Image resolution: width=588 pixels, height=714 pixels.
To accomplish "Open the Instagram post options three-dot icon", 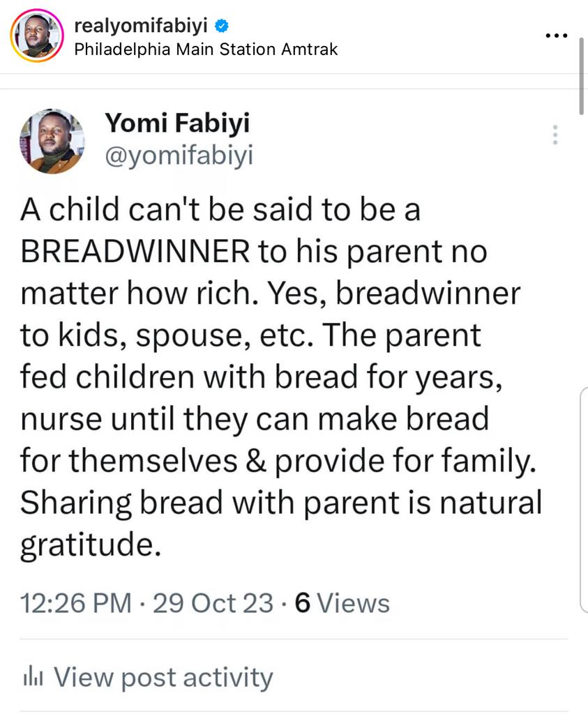I will click(x=556, y=34).
